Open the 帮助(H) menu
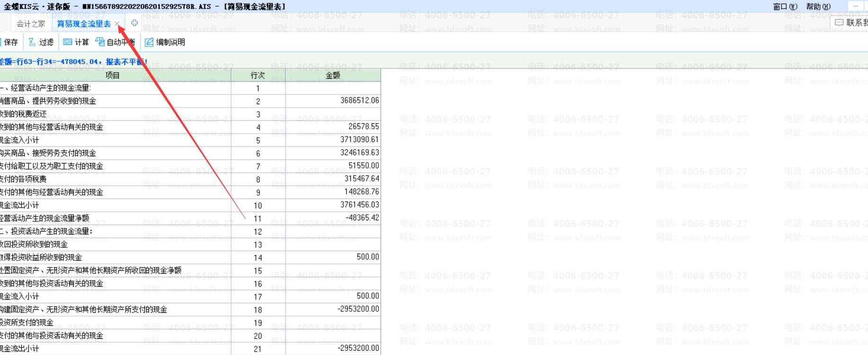 [818, 7]
